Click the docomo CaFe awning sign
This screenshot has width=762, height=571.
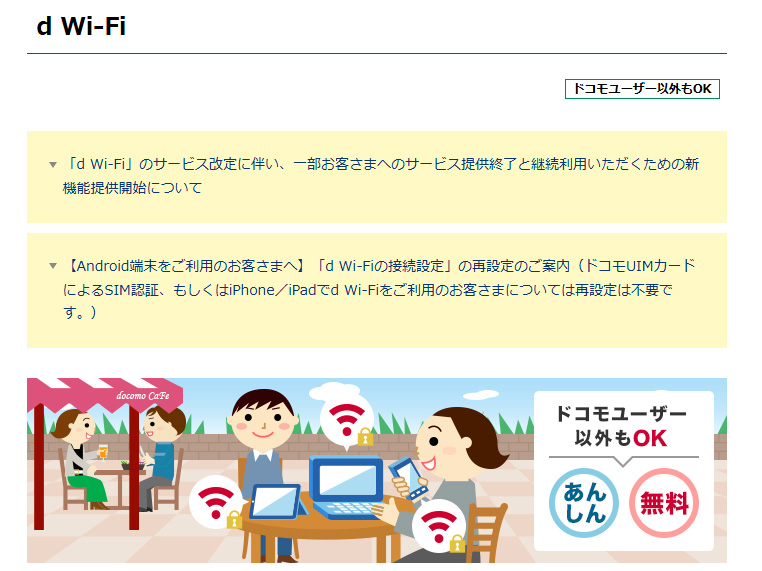click(x=143, y=396)
